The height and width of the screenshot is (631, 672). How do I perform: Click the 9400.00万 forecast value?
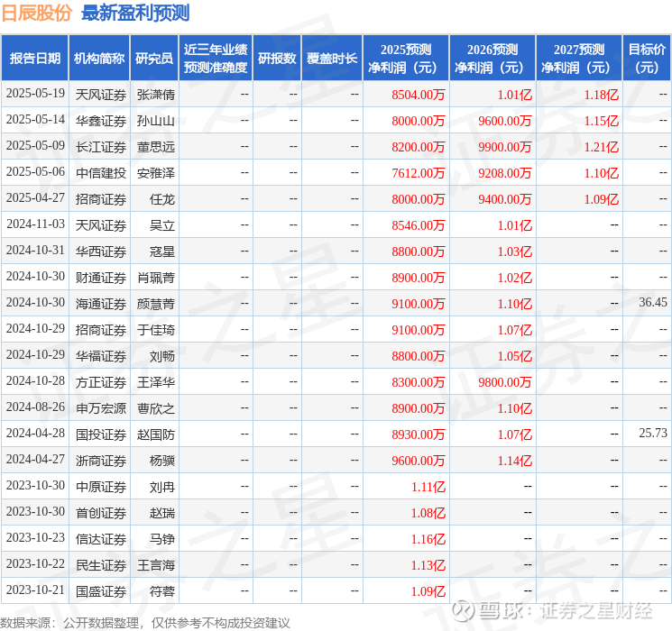click(505, 199)
